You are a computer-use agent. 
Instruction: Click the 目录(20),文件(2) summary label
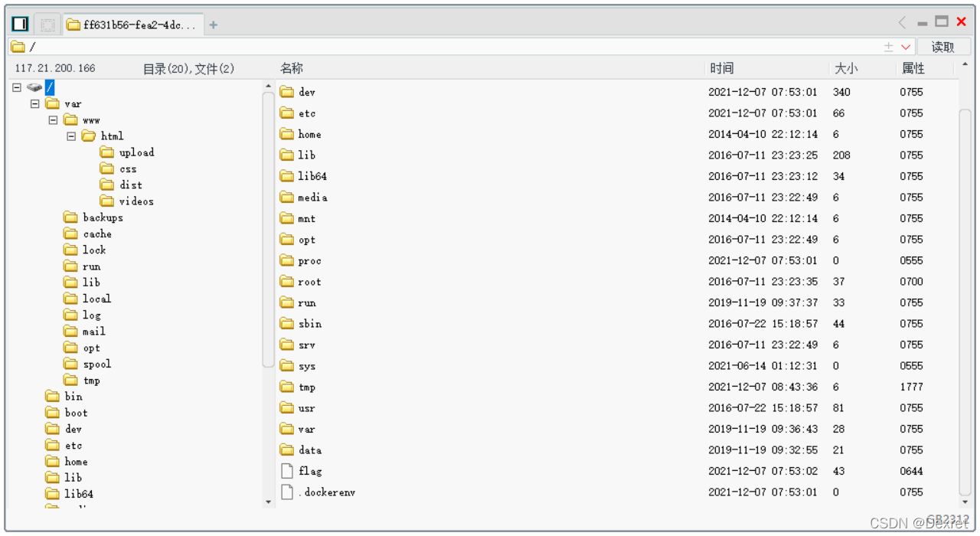[189, 69]
